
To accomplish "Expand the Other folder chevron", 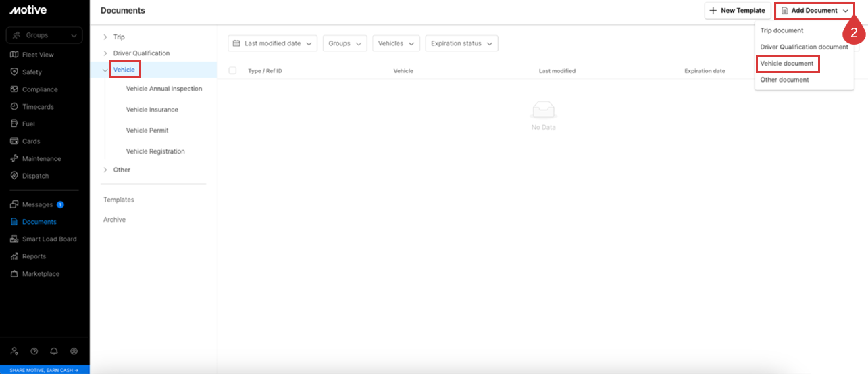I will [x=105, y=170].
